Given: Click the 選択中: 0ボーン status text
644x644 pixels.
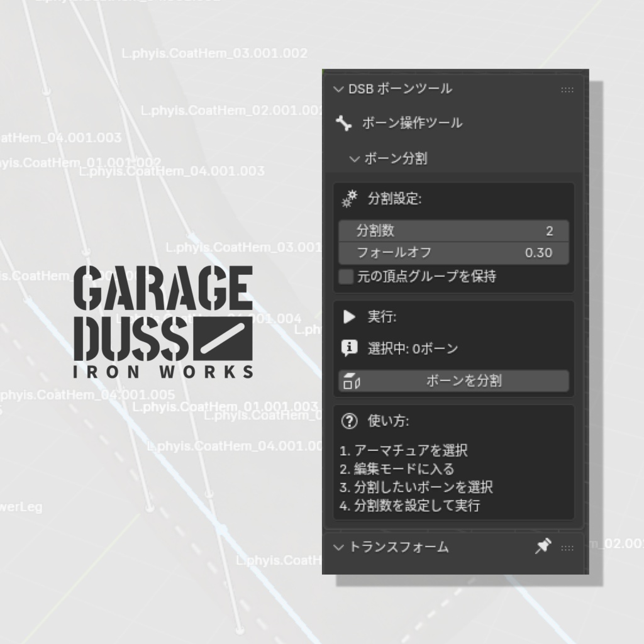Looking at the screenshot, I should pos(413,348).
